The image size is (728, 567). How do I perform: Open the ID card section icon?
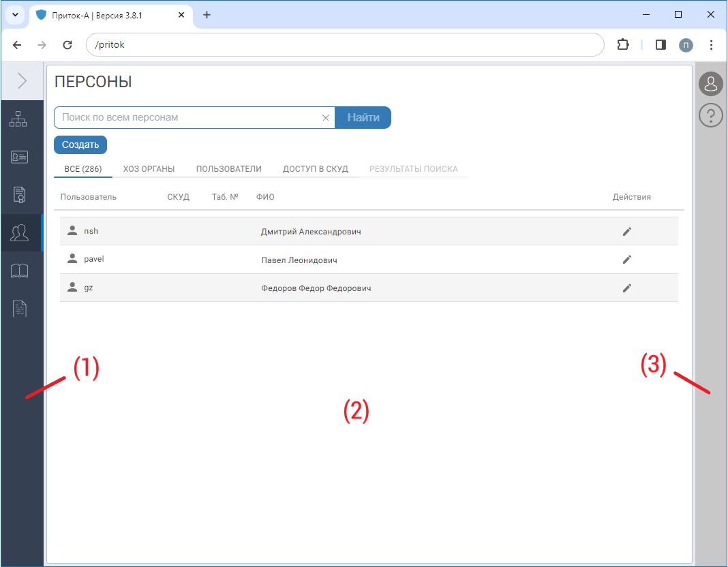pyautogui.click(x=19, y=157)
